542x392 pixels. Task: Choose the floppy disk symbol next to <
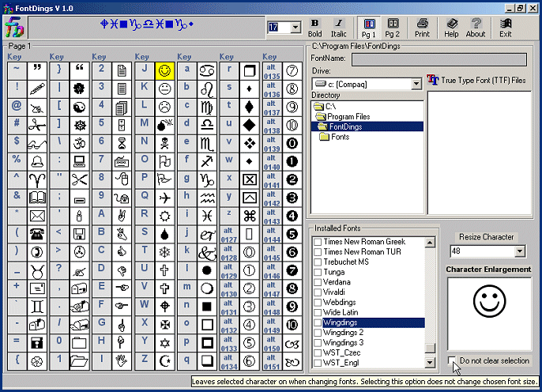pos(79,234)
